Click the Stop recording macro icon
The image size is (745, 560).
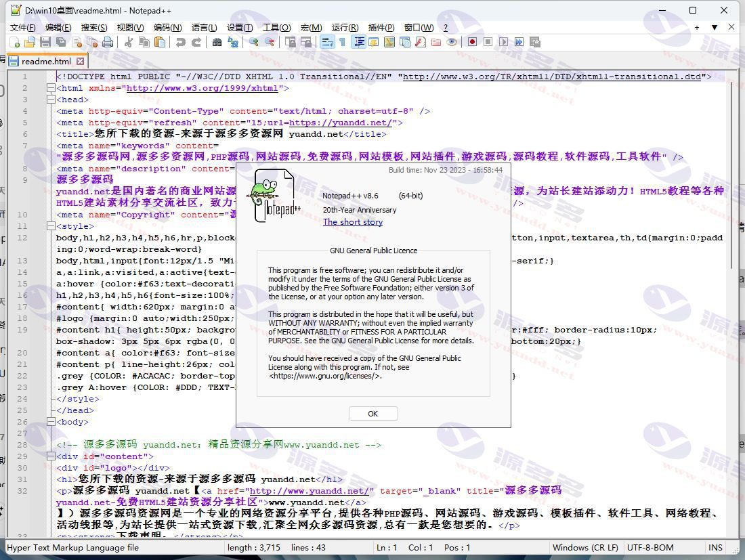[488, 42]
